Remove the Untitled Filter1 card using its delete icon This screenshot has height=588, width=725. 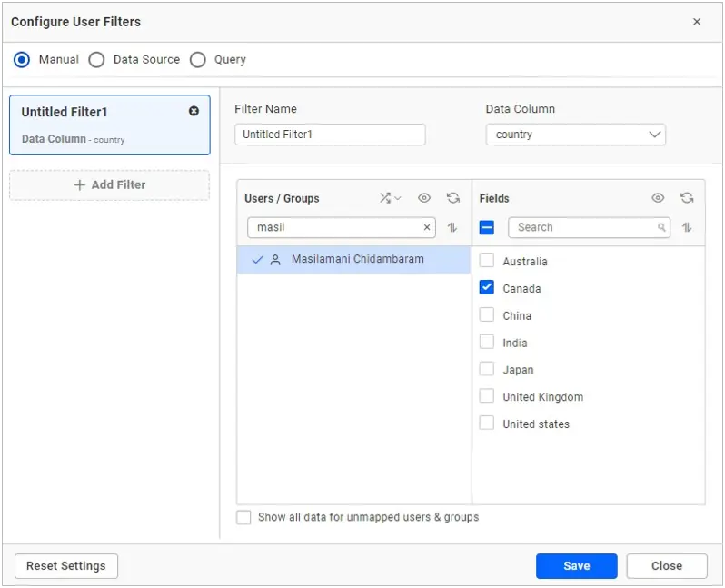194,111
